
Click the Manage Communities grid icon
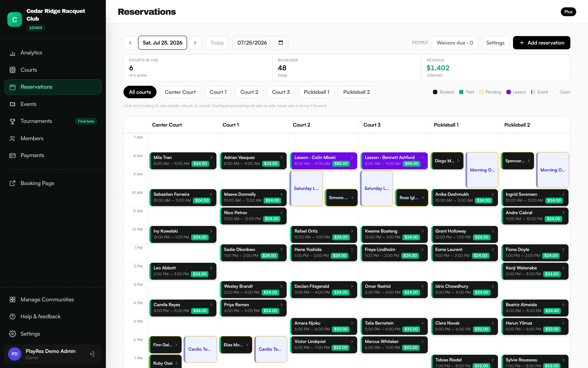tap(12, 299)
